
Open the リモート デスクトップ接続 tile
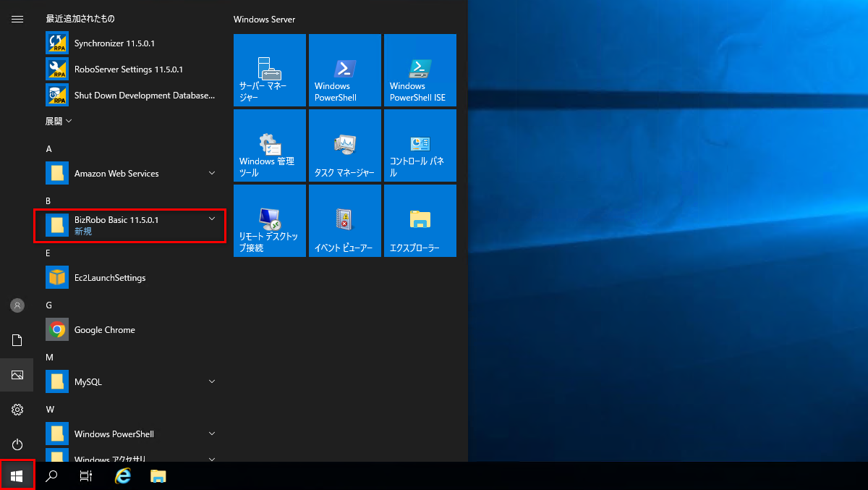pyautogui.click(x=270, y=221)
